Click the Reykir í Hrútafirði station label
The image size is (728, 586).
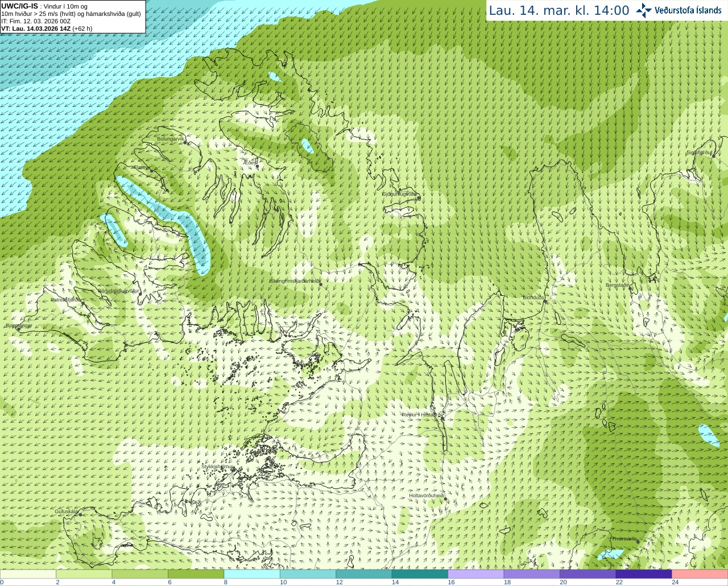421,415
